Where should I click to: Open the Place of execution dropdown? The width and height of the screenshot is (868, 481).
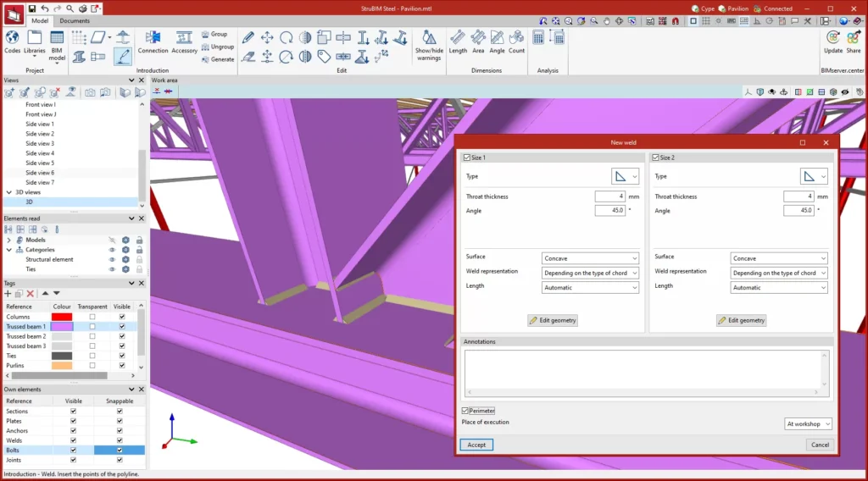coord(808,423)
